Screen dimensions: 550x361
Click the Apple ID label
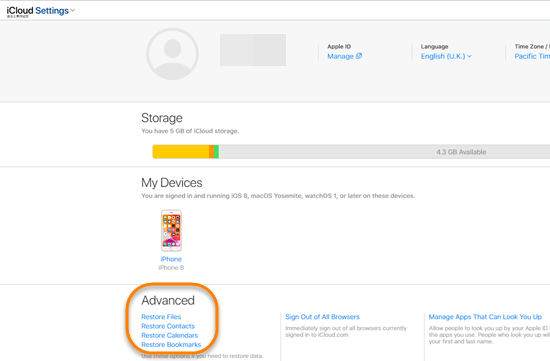(x=339, y=46)
